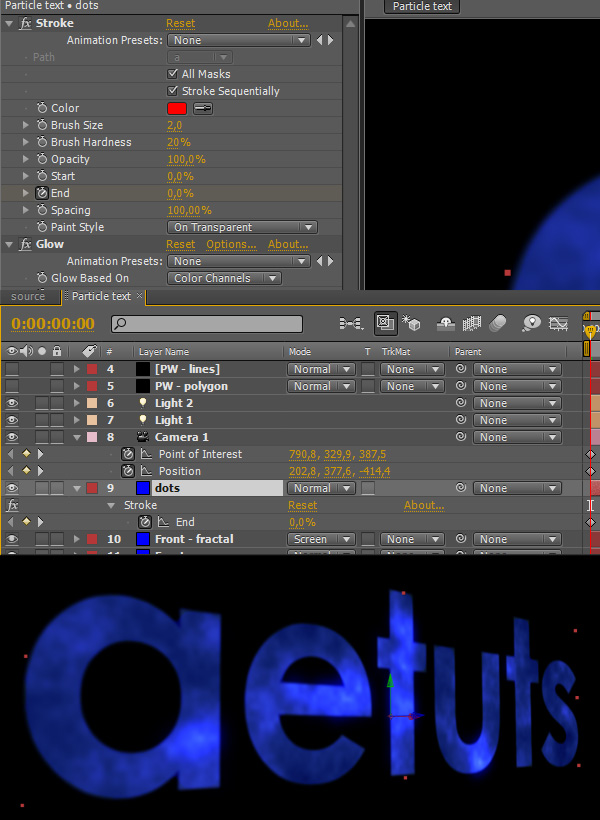This screenshot has height=820, width=600.
Task: Hide the Light 2 layer
Action: 12,403
